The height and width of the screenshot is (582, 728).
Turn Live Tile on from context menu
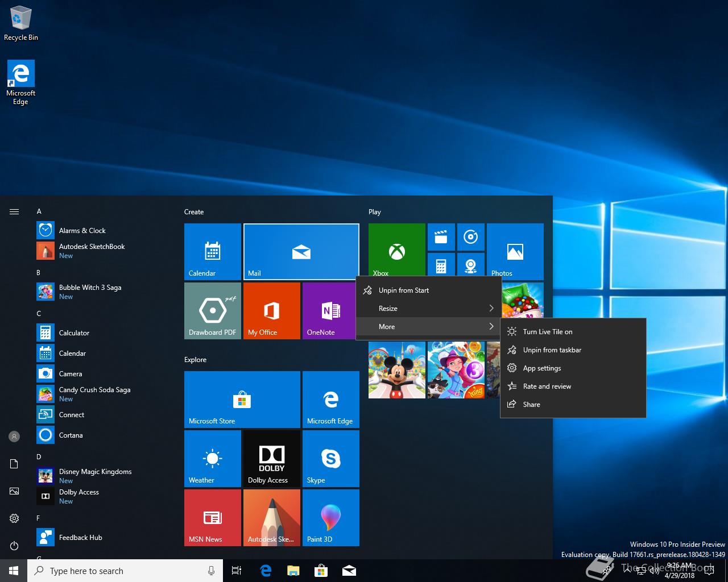click(547, 332)
